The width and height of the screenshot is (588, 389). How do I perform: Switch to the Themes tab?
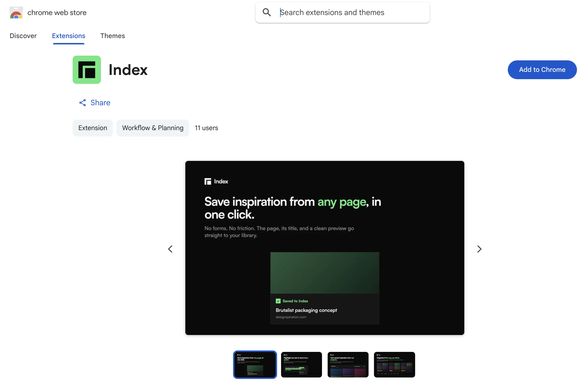point(112,36)
